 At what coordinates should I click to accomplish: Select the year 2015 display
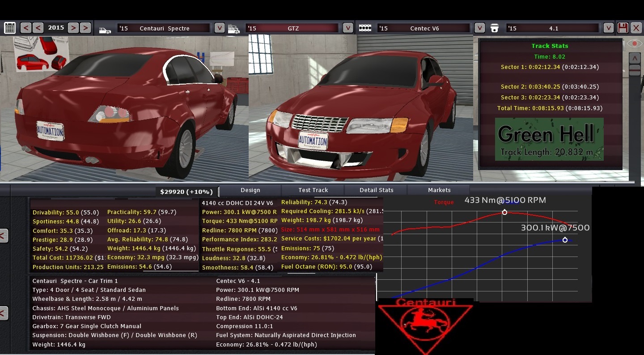[56, 27]
